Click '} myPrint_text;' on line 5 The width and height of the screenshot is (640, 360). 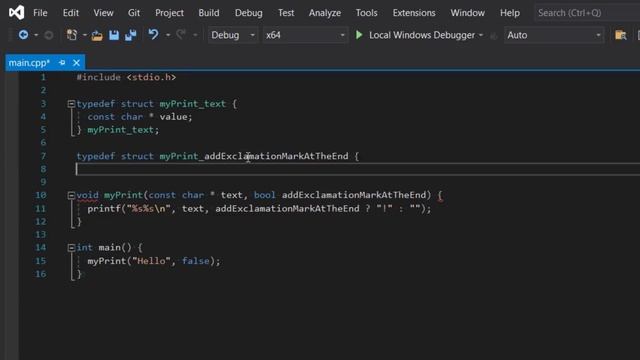[118, 130]
